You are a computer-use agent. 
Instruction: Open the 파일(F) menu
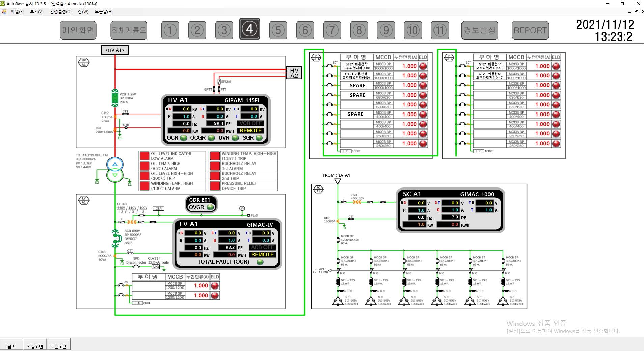pos(17,11)
